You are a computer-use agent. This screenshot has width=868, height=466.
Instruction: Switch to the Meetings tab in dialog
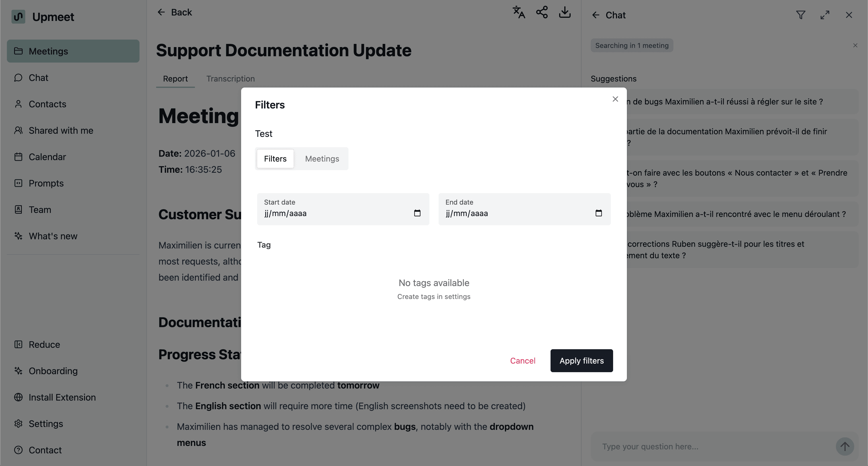(322, 159)
